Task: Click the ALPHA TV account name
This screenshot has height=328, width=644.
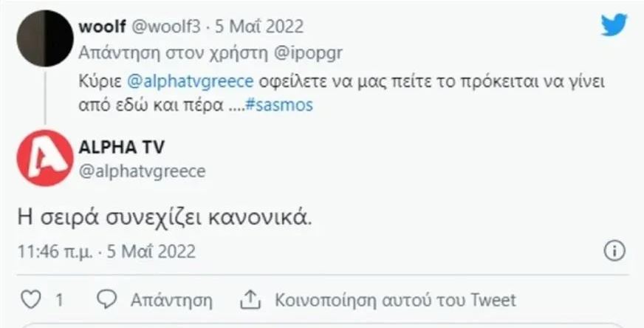Action: pyautogui.click(x=121, y=147)
